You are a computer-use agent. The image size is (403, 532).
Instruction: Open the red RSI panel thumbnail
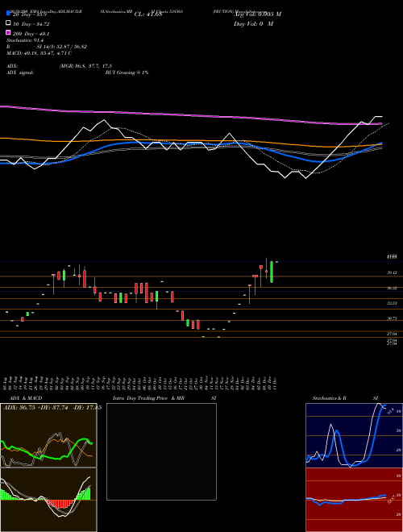tap(354, 500)
